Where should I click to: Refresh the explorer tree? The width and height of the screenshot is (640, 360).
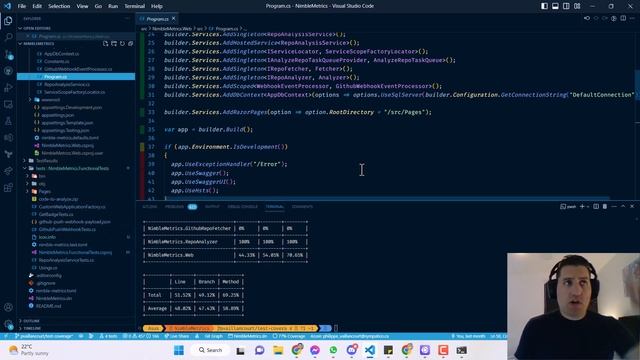click(x=122, y=44)
